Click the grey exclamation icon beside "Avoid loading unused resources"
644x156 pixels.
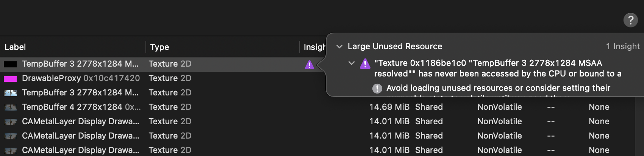tap(377, 88)
